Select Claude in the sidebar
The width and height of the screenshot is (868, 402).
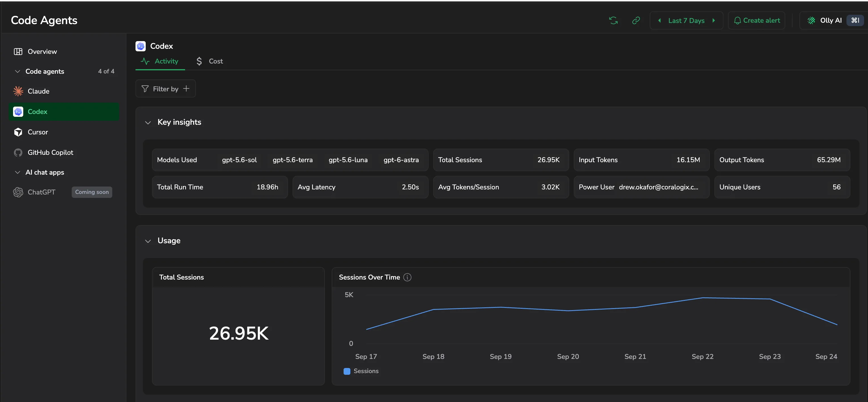[x=64, y=91]
